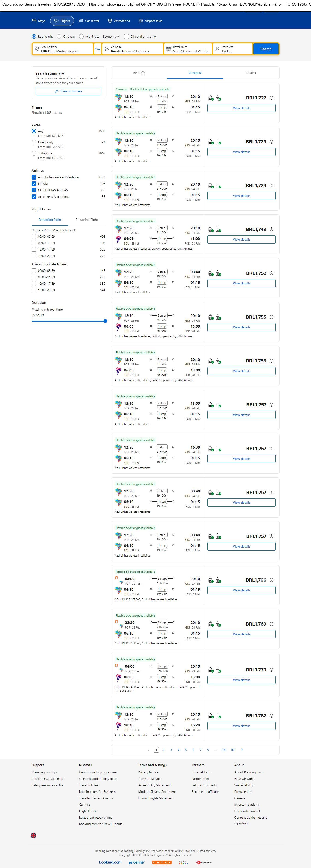Click the next page arrow in pagination
311x868 pixels.
tap(242, 750)
